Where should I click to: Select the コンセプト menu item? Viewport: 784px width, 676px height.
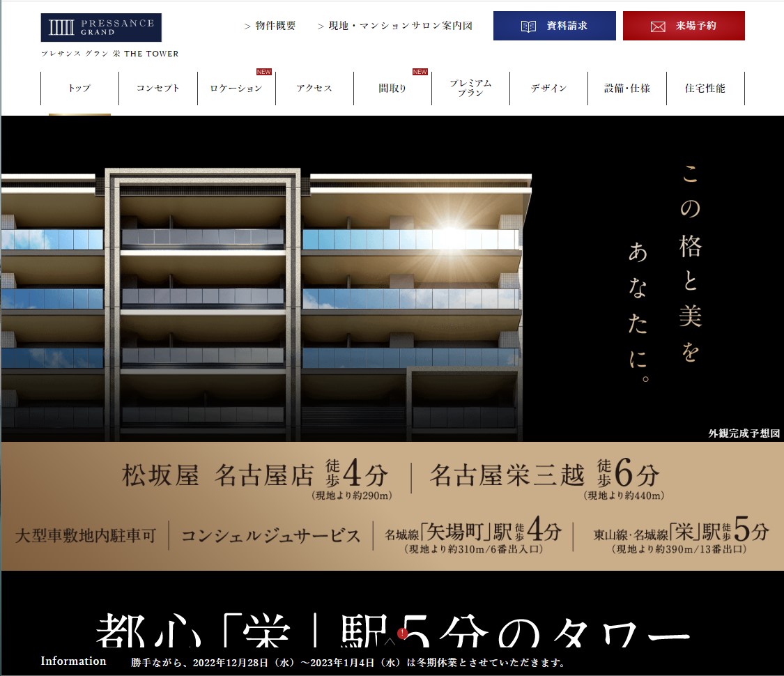click(158, 89)
